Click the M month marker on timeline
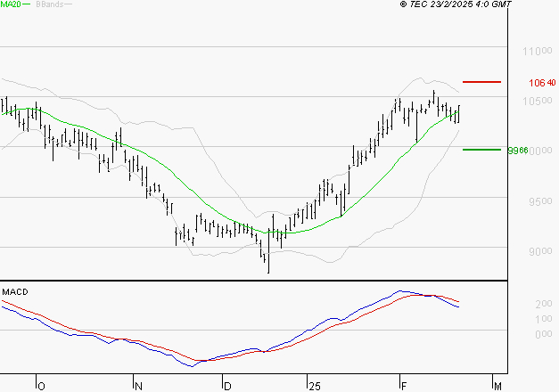Screen dimensions: 559x392 pos(497,386)
